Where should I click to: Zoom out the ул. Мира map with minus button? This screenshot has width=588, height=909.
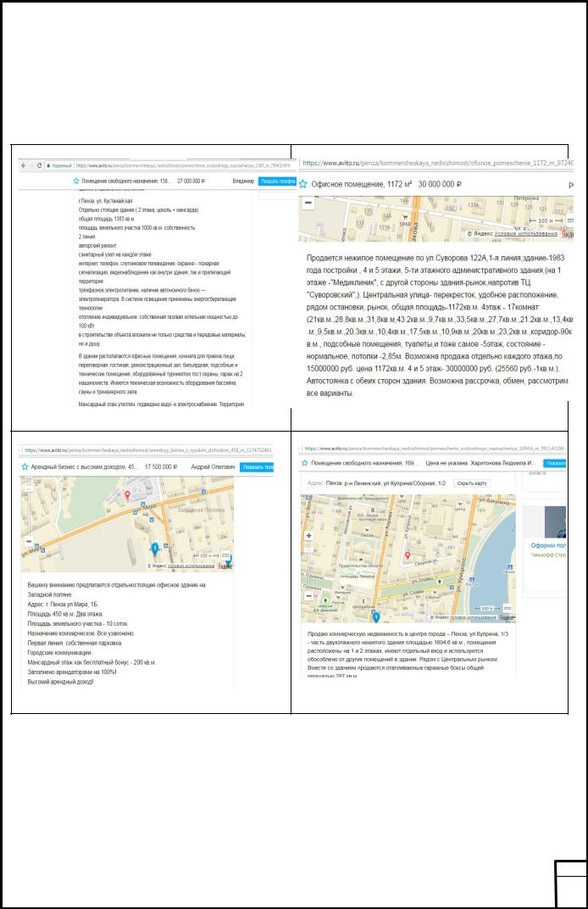(x=29, y=542)
